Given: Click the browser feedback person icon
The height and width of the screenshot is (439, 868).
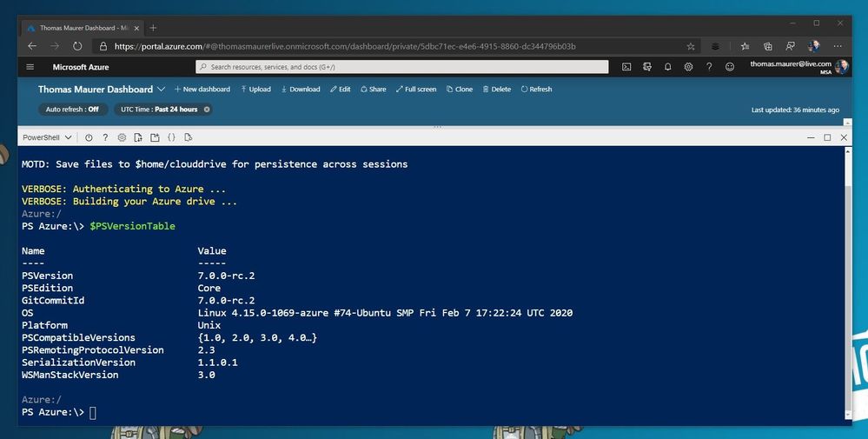Looking at the screenshot, I should click(791, 46).
